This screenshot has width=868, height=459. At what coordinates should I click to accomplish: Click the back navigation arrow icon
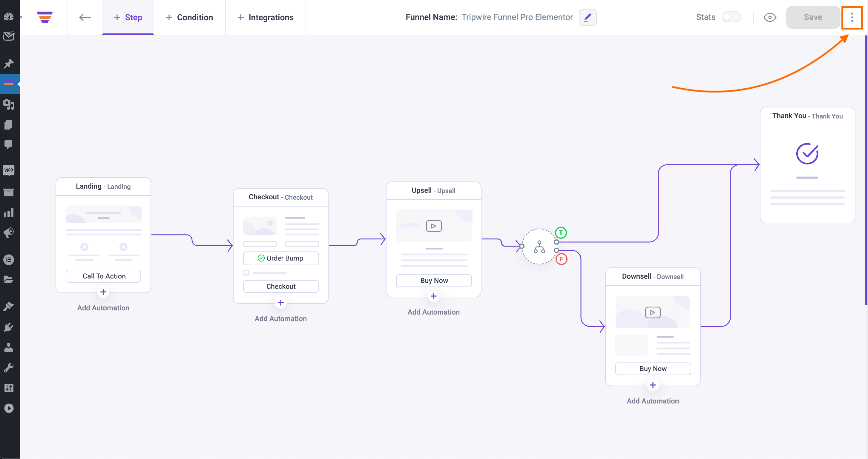[x=85, y=17]
